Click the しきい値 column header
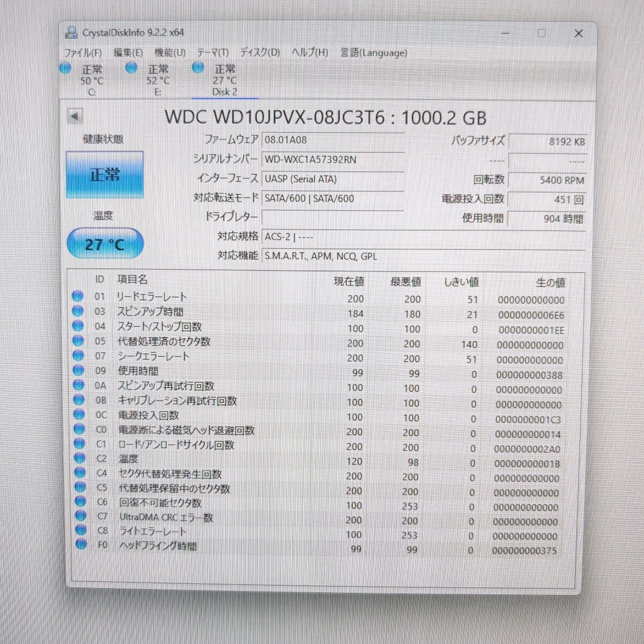644x644 pixels. [x=462, y=282]
